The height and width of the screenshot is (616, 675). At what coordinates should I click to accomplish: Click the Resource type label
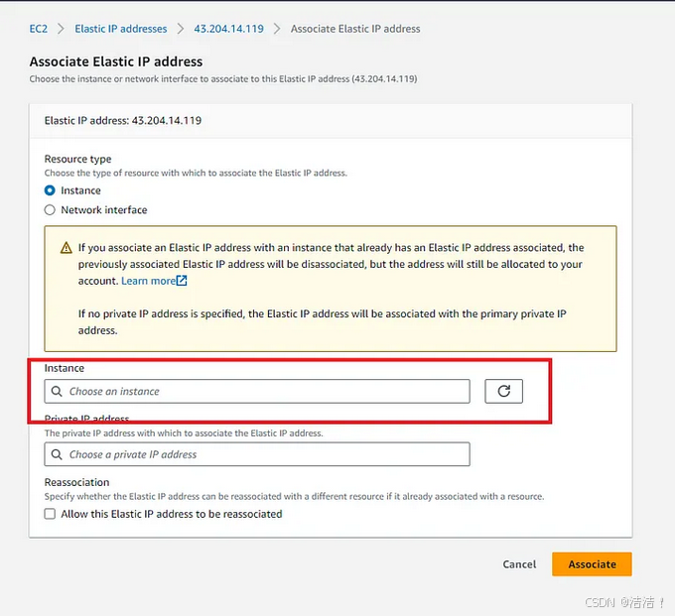coord(77,159)
